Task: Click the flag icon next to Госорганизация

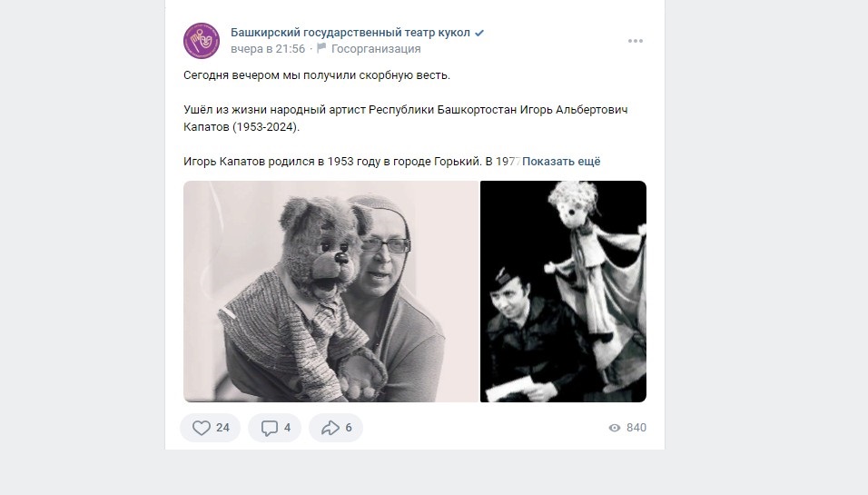Action: pyautogui.click(x=321, y=48)
